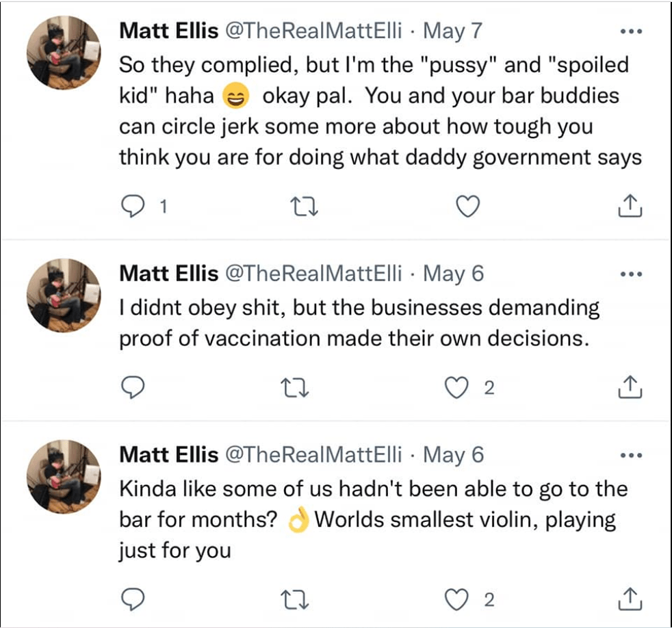672x628 pixels.
Task: Retweet the "proof of vaccination" tweet
Action: coord(298,388)
